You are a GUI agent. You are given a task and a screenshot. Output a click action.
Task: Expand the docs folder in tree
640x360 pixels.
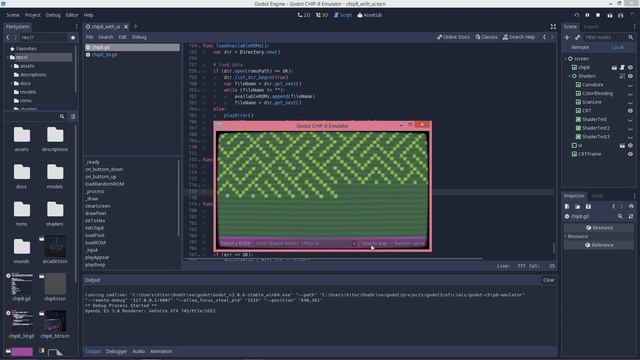pos(11,83)
